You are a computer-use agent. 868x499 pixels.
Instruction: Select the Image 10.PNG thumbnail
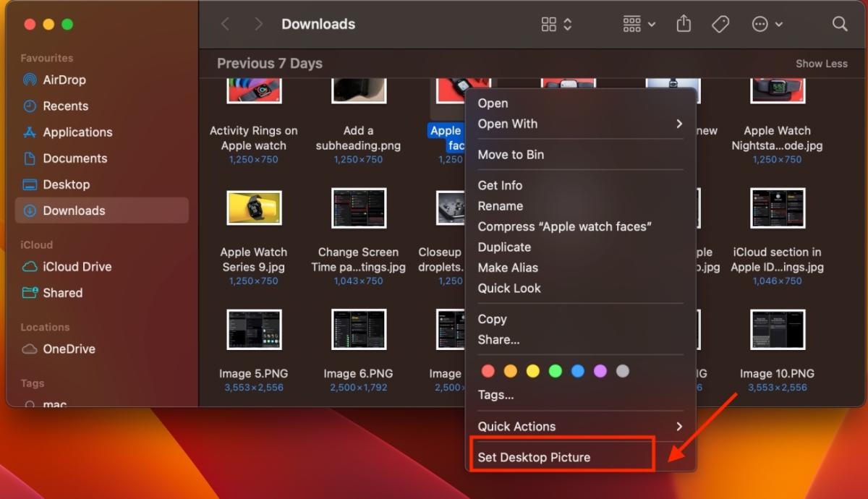[x=778, y=329]
